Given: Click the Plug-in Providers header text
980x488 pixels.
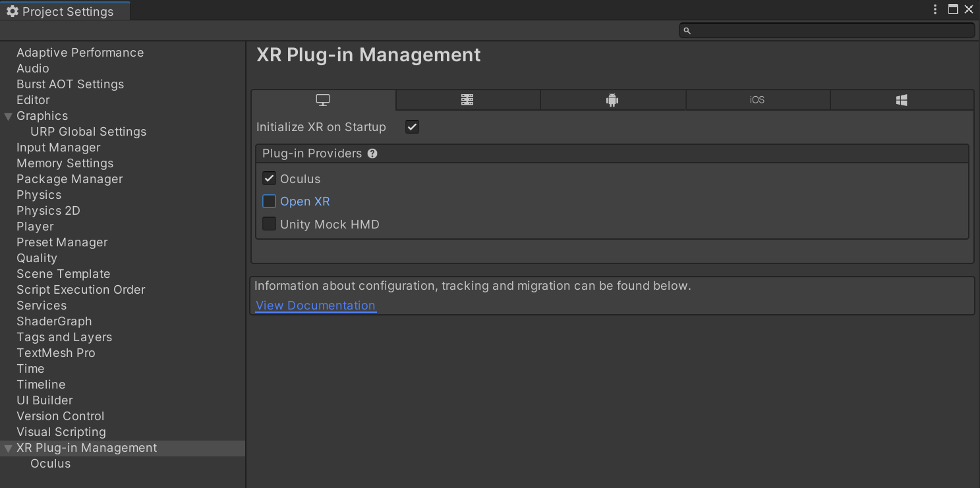Looking at the screenshot, I should point(312,153).
